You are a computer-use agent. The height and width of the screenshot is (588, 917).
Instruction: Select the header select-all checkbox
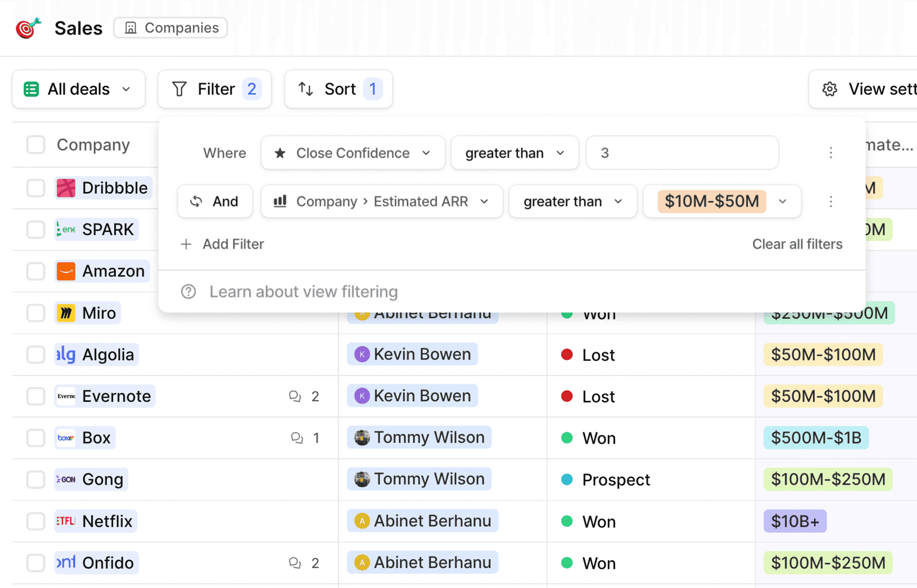pos(36,144)
